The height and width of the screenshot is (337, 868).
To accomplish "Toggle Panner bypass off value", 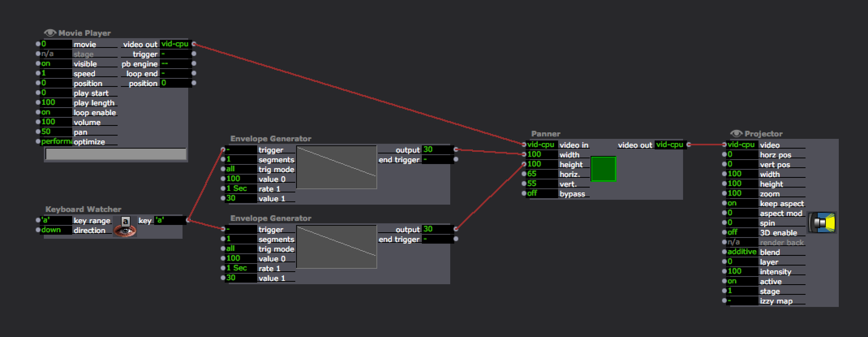I will coord(542,193).
